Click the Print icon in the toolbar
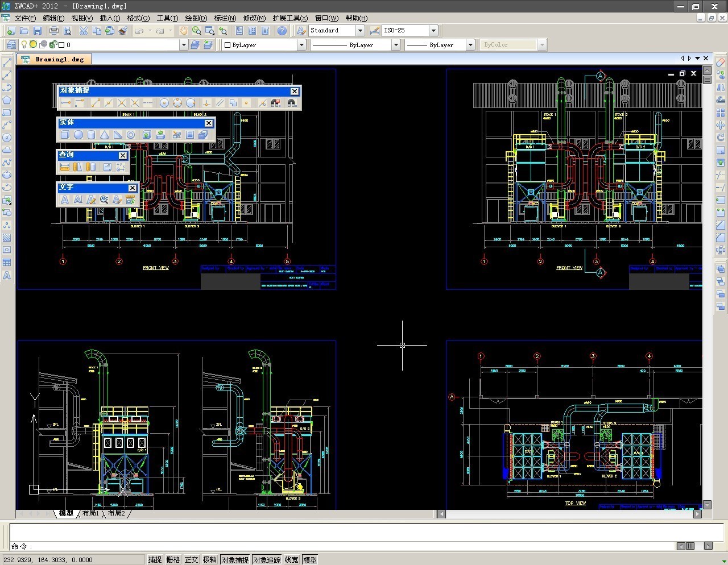728x565 pixels. [x=54, y=31]
